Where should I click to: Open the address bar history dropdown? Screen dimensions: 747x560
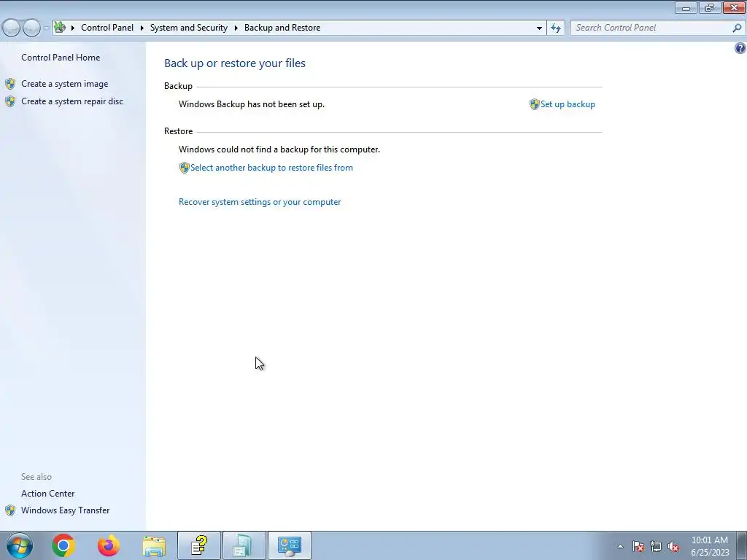click(539, 28)
